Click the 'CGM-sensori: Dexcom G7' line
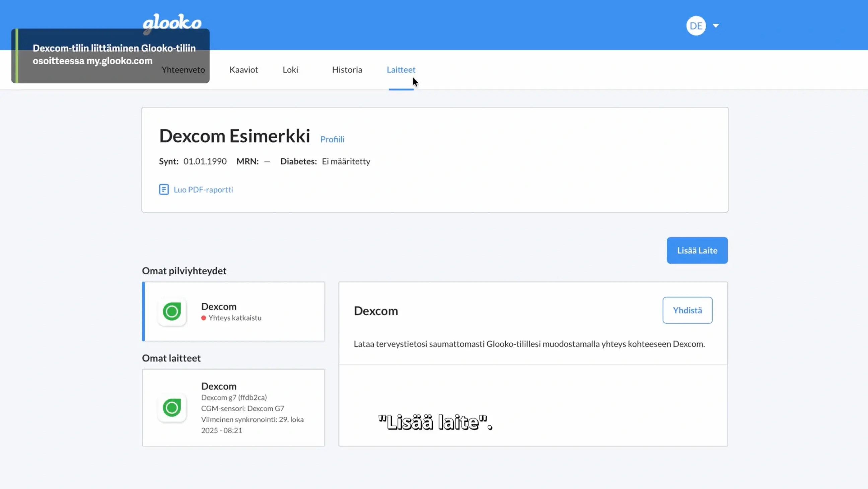Viewport: 868px width, 489px height. coord(242,409)
